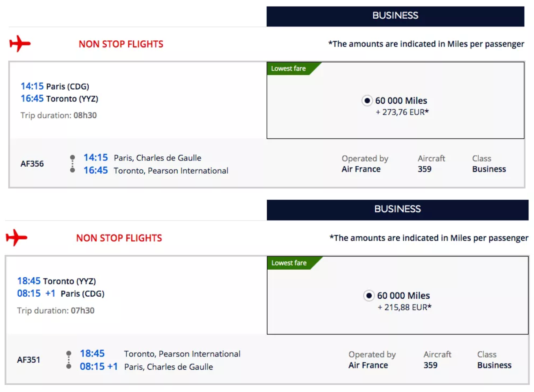Click the Trip duration 07h30 text
This screenshot has width=534, height=392.
click(56, 311)
